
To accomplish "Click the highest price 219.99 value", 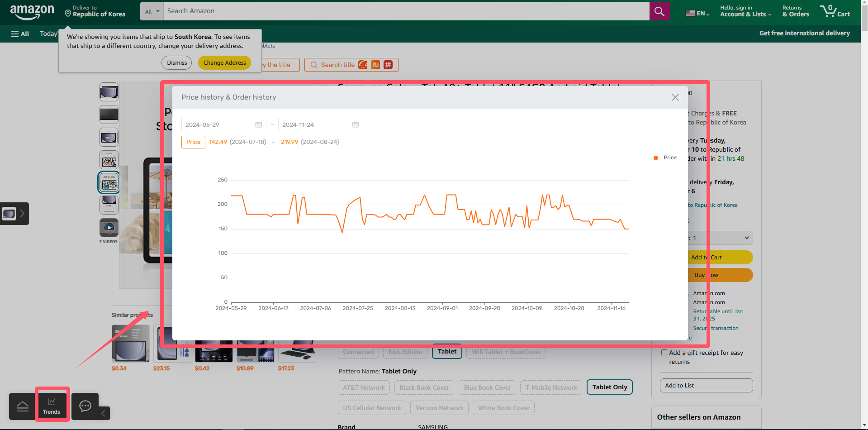I will coord(289,142).
